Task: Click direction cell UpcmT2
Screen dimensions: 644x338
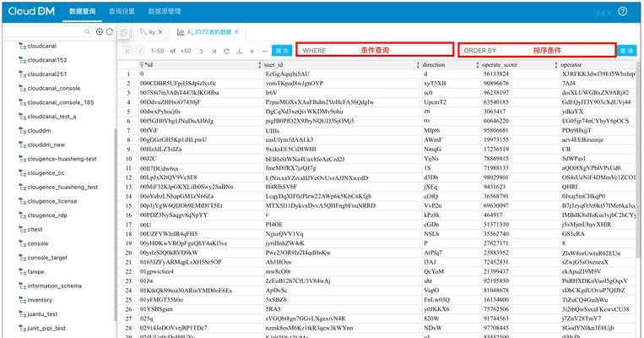Action: tap(435, 102)
